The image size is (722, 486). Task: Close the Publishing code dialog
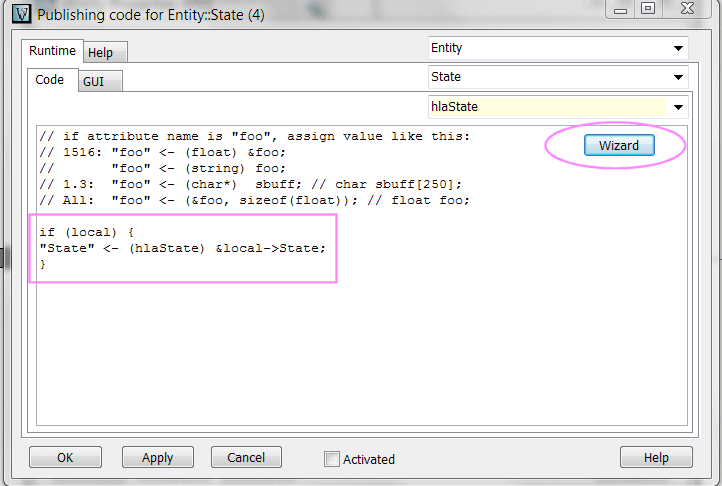tap(685, 9)
